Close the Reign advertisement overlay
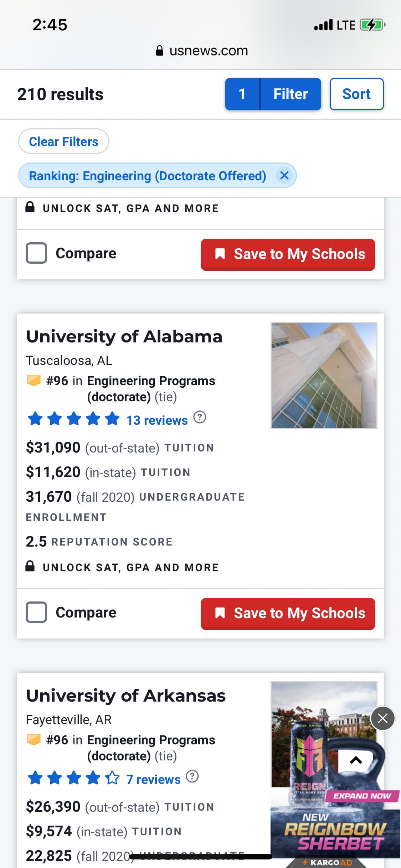The height and width of the screenshot is (868, 401). click(382, 718)
